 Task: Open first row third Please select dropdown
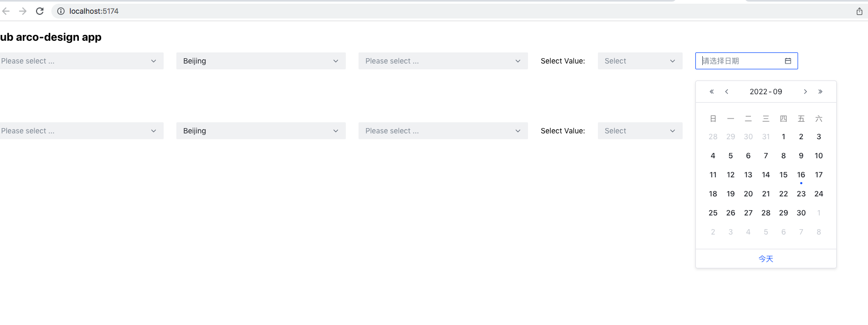pos(443,61)
